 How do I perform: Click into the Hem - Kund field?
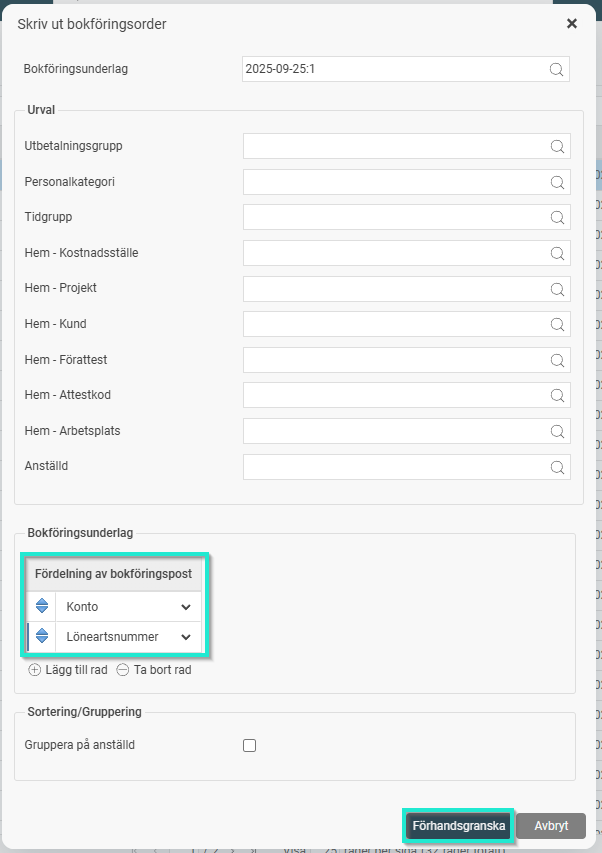tap(395, 324)
